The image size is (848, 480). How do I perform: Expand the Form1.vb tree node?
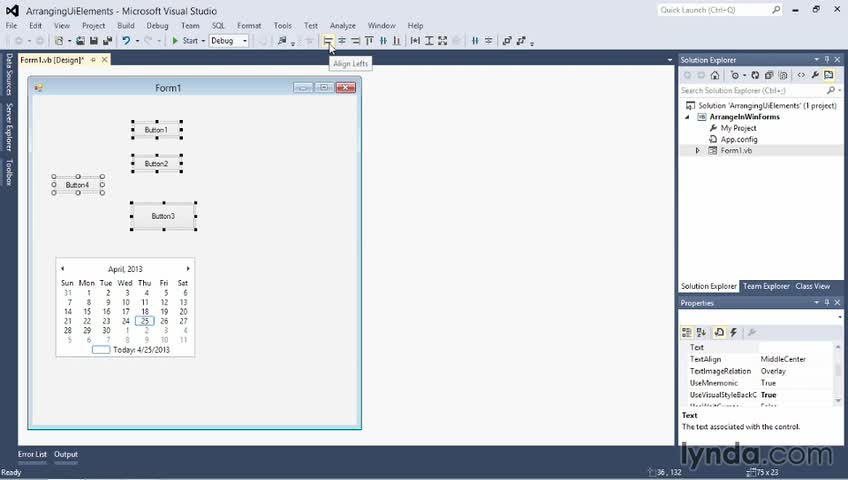pyautogui.click(x=698, y=150)
